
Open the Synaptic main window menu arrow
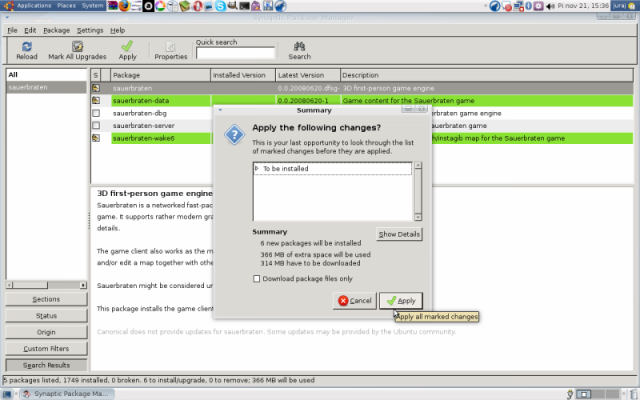7,18
